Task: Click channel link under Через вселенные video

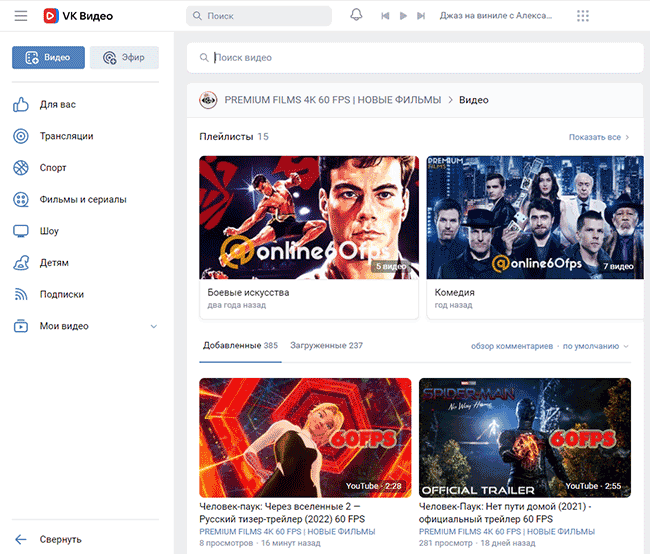Action: (x=287, y=532)
